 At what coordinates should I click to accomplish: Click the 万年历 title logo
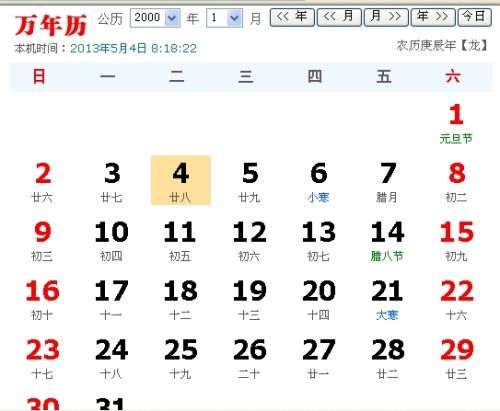[51, 25]
